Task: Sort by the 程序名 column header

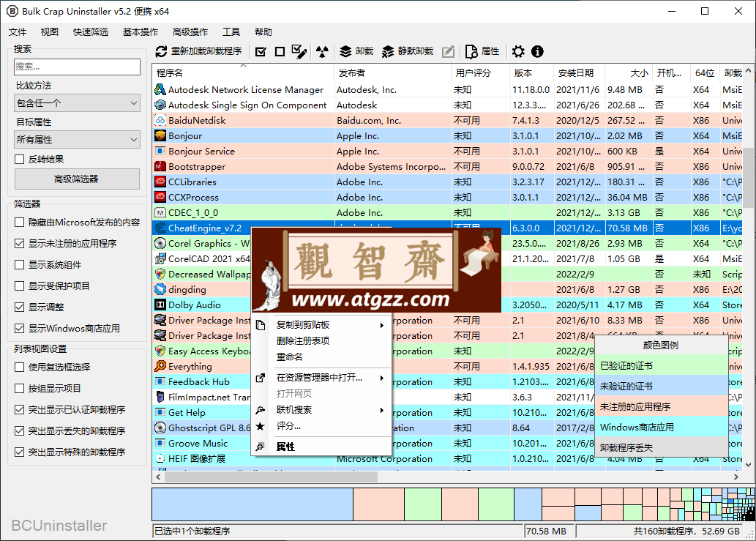Action: [x=243, y=72]
